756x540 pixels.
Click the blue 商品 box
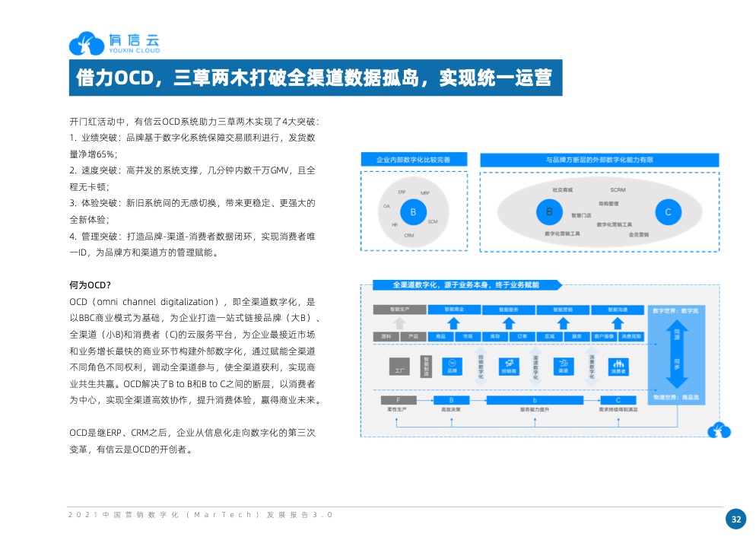[x=440, y=336]
